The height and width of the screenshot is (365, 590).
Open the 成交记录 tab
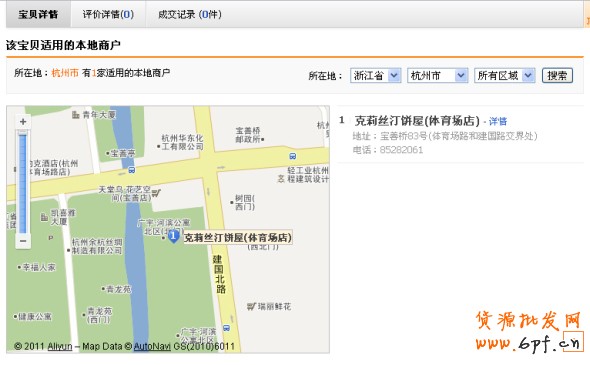189,14
